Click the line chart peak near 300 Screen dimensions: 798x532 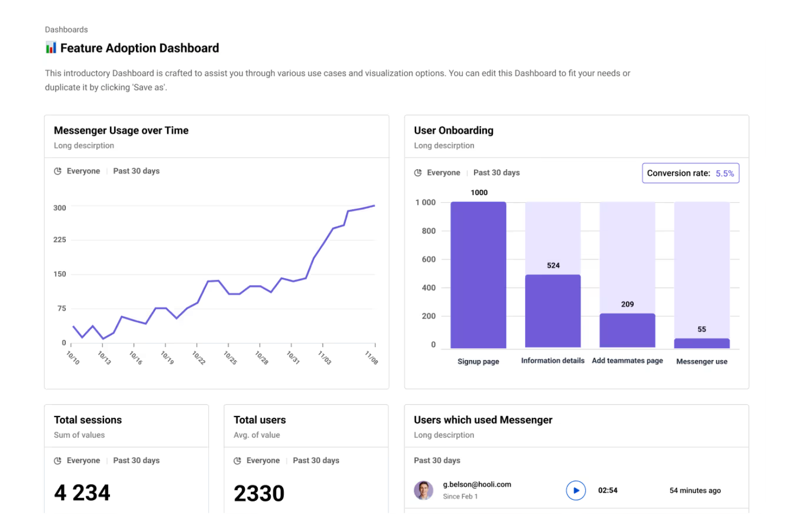click(x=374, y=206)
